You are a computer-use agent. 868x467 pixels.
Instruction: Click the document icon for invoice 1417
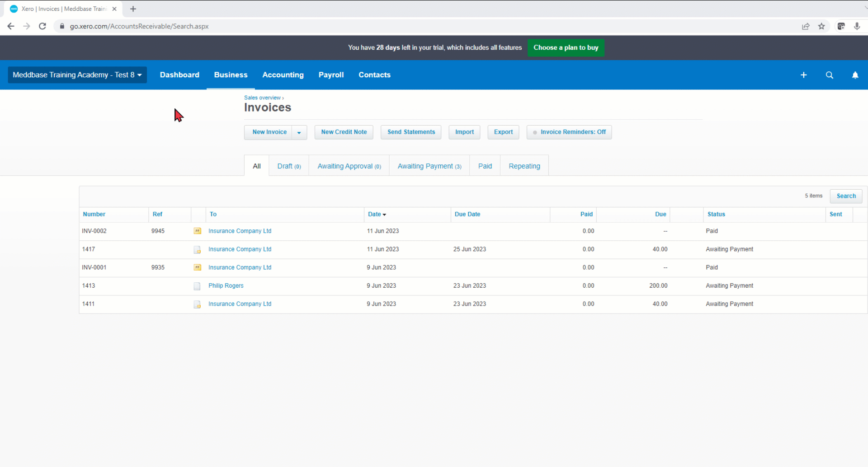point(197,249)
